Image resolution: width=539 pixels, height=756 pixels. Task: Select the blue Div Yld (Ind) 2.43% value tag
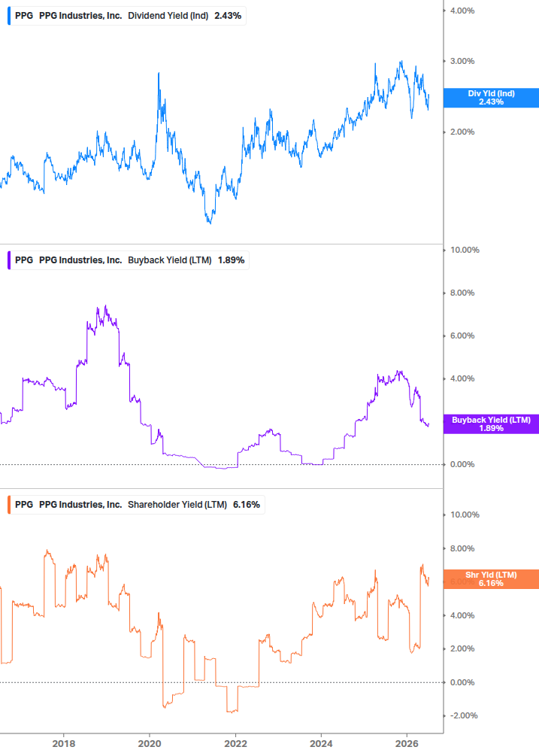(x=491, y=98)
